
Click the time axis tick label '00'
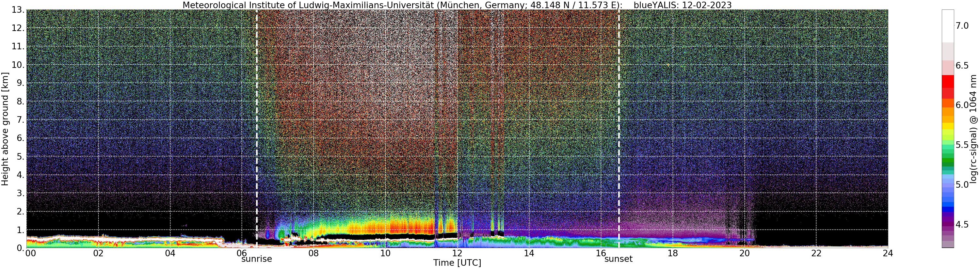pyautogui.click(x=30, y=253)
